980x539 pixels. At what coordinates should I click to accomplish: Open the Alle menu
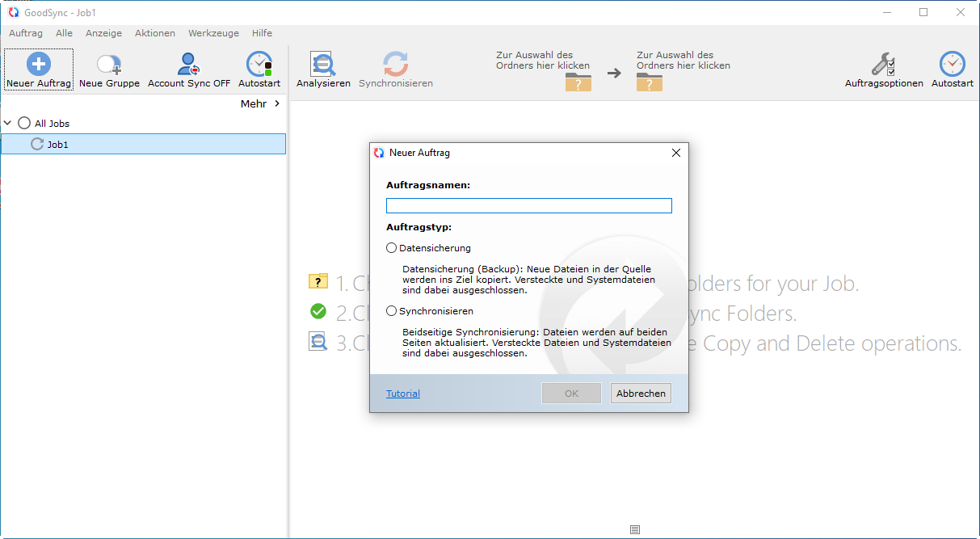click(64, 33)
